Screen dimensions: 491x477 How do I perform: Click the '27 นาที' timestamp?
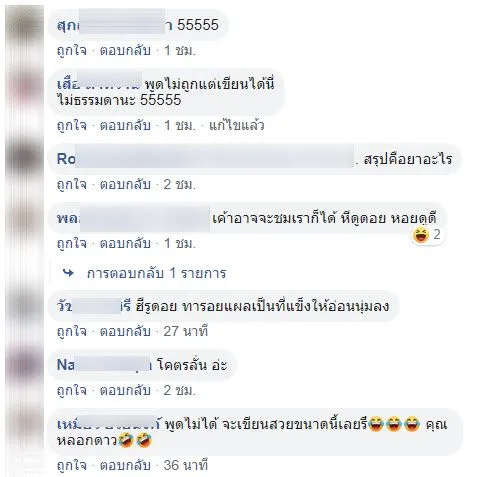click(186, 331)
